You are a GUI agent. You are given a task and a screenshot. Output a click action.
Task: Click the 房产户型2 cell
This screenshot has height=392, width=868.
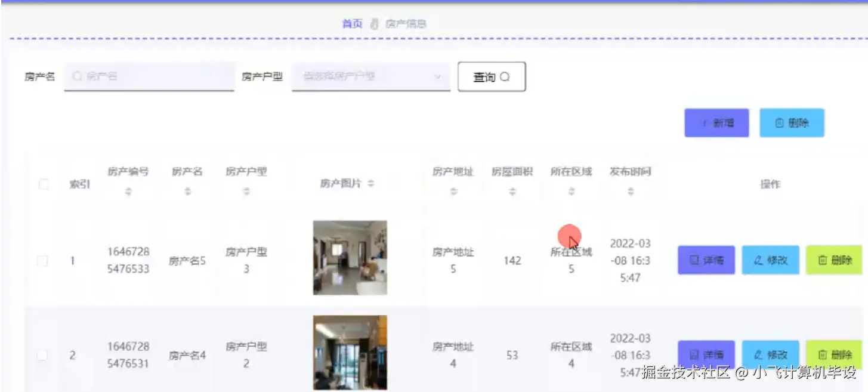coord(246,354)
